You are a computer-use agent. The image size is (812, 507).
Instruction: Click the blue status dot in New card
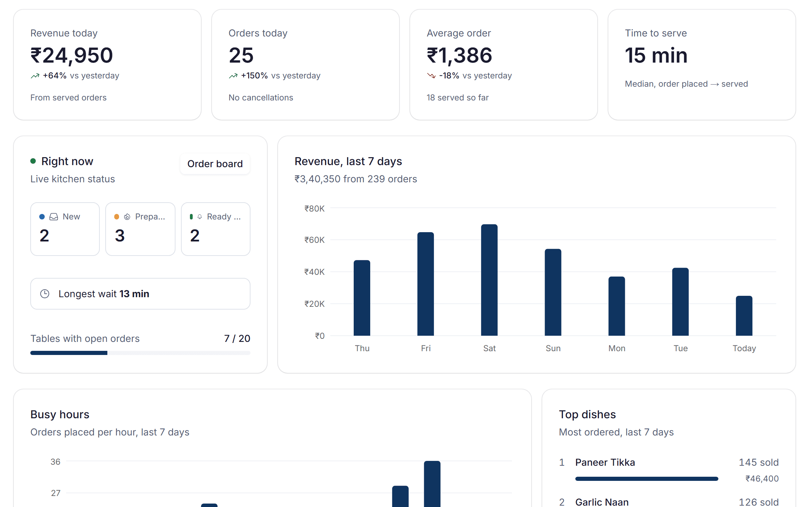pyautogui.click(x=42, y=217)
